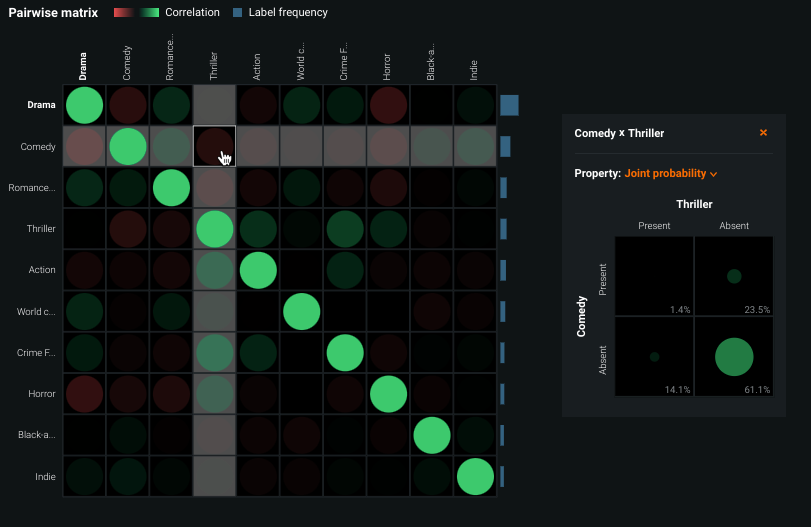The width and height of the screenshot is (811, 527).
Task: Click the Label frequency legend square
Action: click(x=237, y=13)
